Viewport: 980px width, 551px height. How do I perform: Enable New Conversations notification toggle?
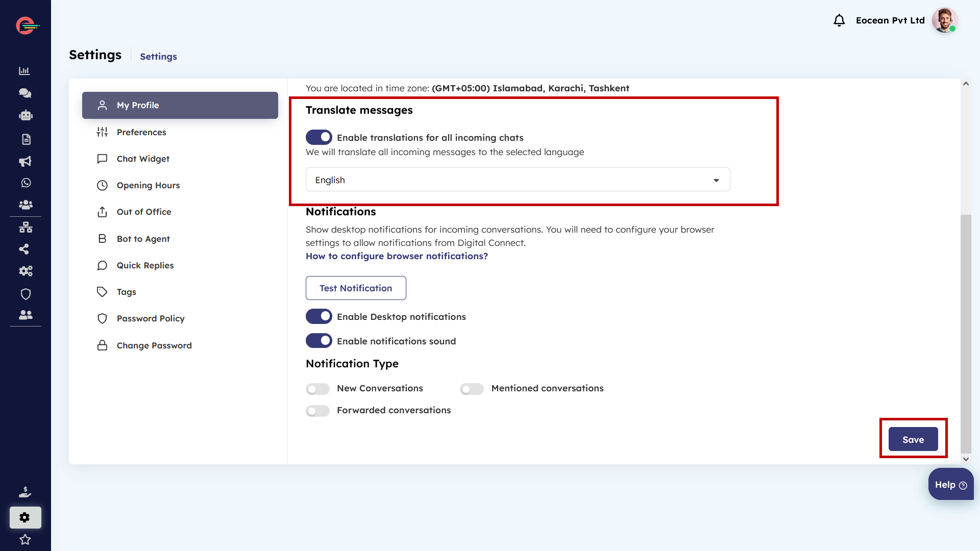[x=317, y=389]
